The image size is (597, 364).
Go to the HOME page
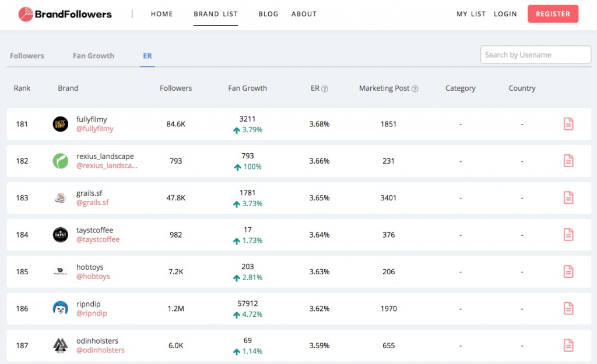pyautogui.click(x=162, y=14)
